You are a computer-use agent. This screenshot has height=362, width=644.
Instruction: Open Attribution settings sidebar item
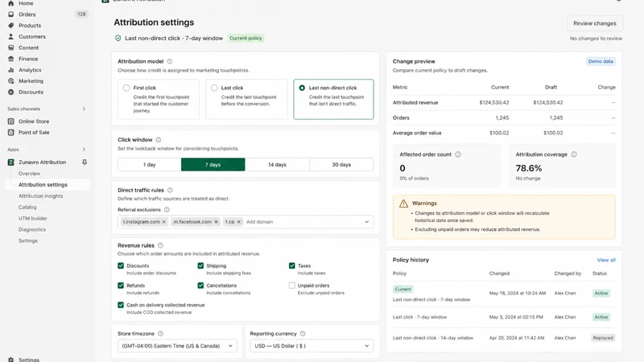pyautogui.click(x=47, y=185)
